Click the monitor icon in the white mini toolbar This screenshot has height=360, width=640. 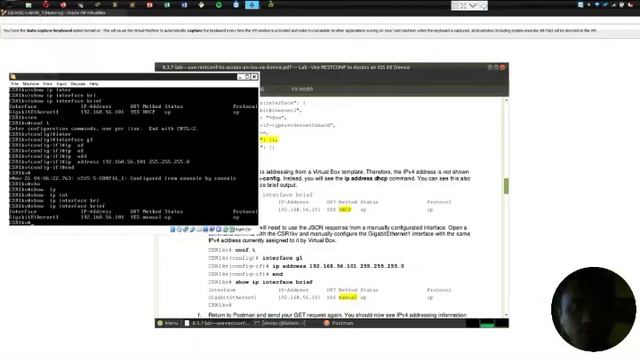(484, 5)
